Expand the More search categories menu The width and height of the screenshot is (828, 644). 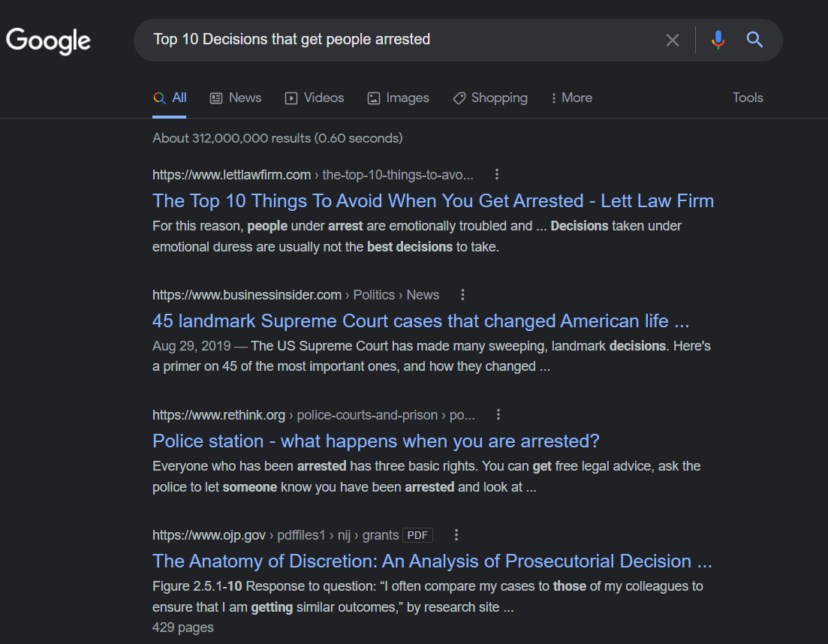(571, 98)
